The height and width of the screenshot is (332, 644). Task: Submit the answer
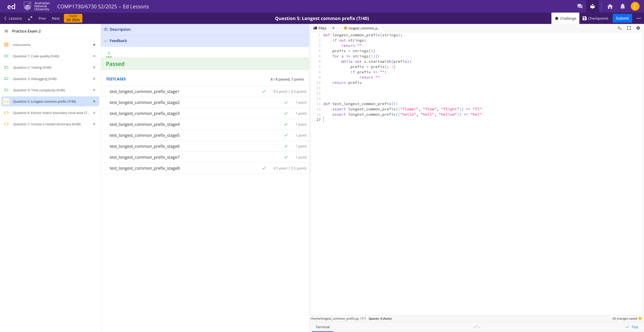tap(622, 18)
